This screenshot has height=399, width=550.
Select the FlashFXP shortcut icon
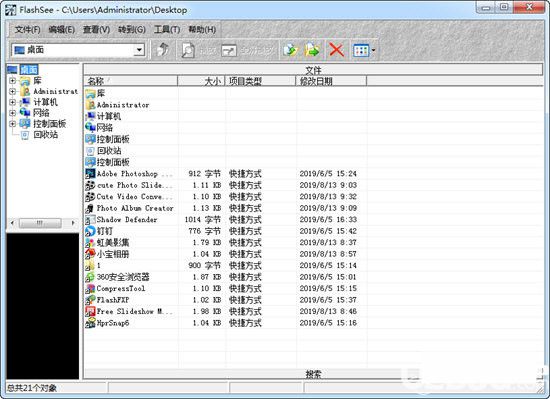90,300
